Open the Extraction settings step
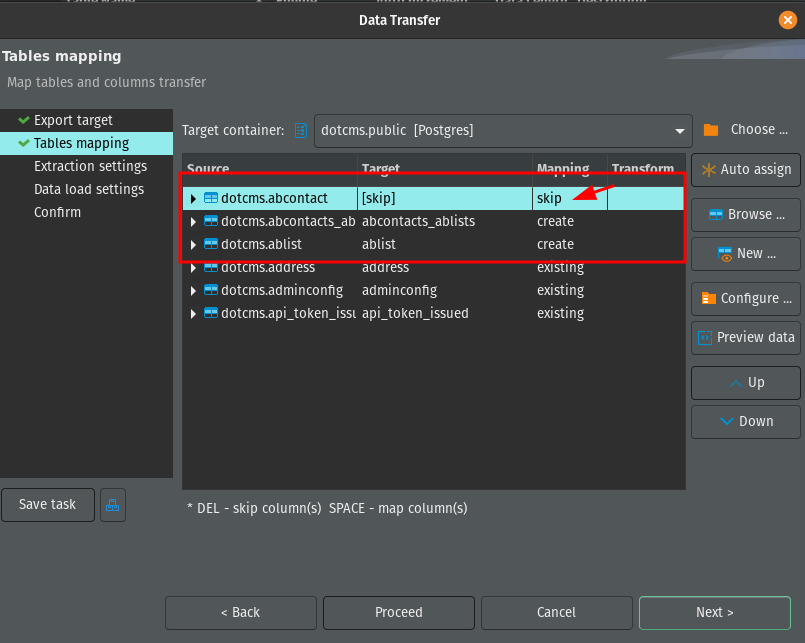Viewport: 805px width, 643px height. point(90,166)
